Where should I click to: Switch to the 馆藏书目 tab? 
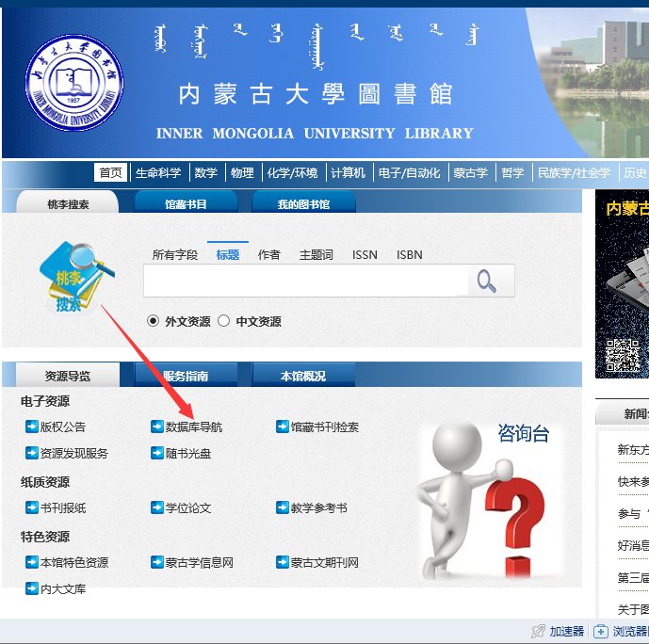(x=186, y=203)
